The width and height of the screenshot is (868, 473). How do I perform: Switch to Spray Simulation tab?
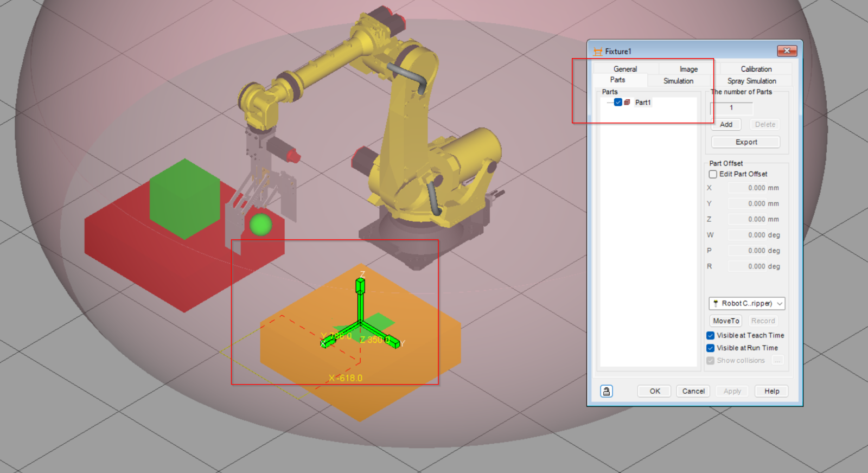(x=751, y=81)
